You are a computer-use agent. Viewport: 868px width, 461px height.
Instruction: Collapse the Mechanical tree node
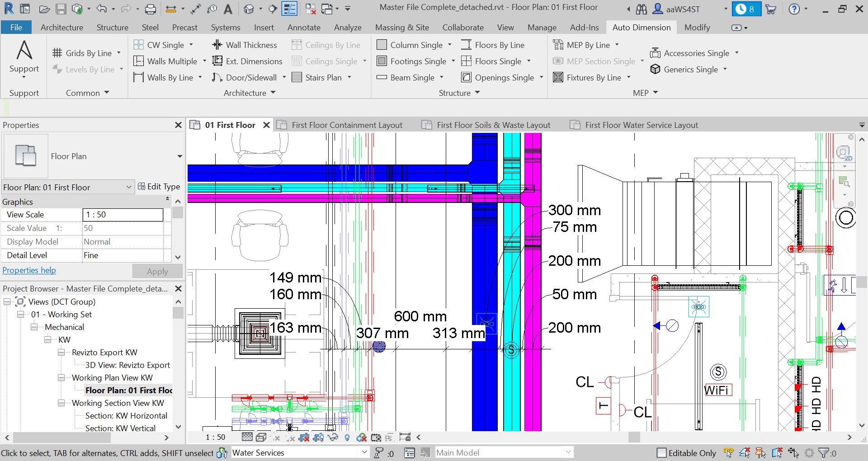click(x=34, y=327)
